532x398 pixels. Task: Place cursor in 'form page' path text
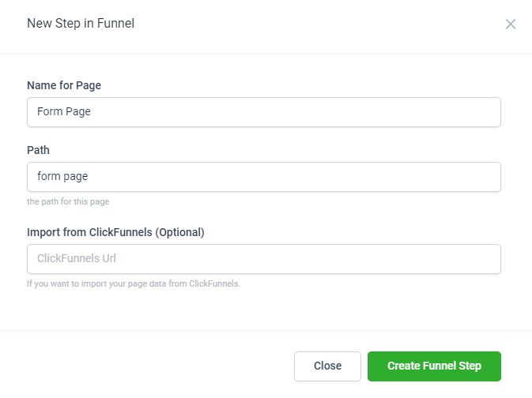pos(62,177)
